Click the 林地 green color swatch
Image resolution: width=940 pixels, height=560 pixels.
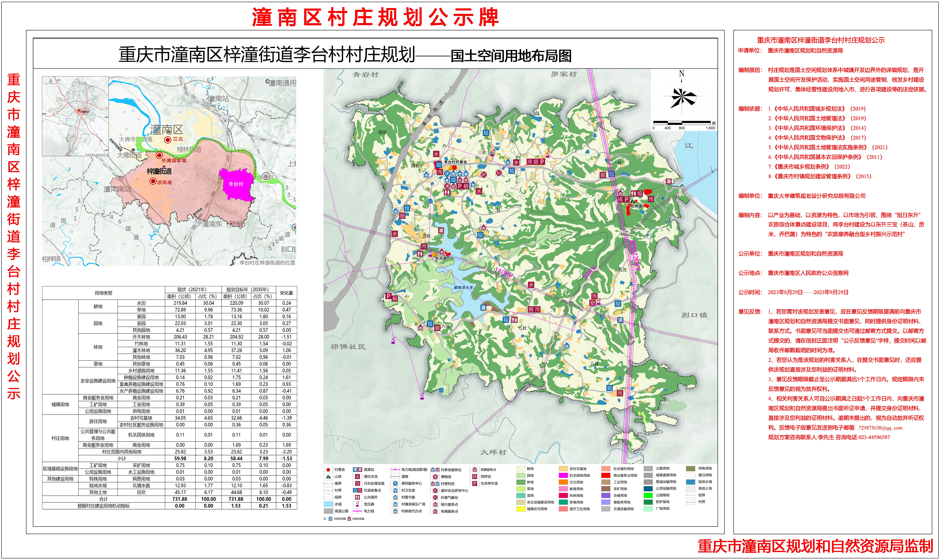tap(521, 482)
